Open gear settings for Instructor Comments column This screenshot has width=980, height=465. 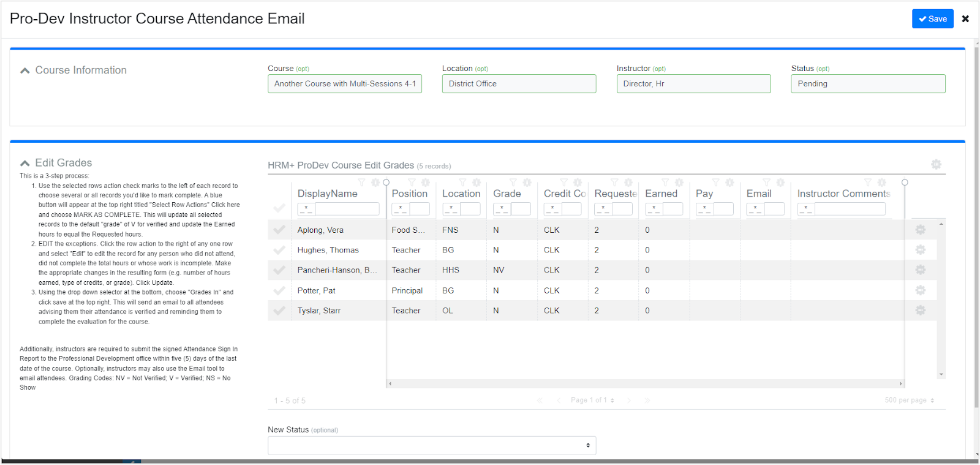point(882,183)
